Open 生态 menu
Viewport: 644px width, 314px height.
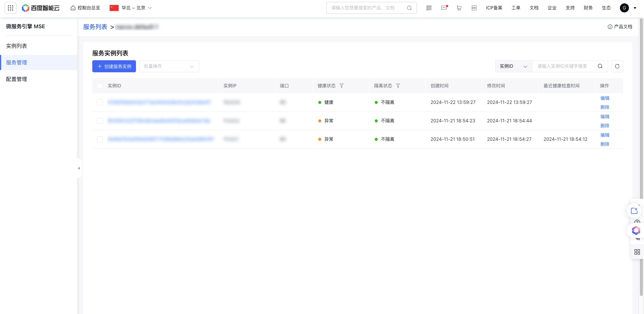pyautogui.click(x=606, y=8)
